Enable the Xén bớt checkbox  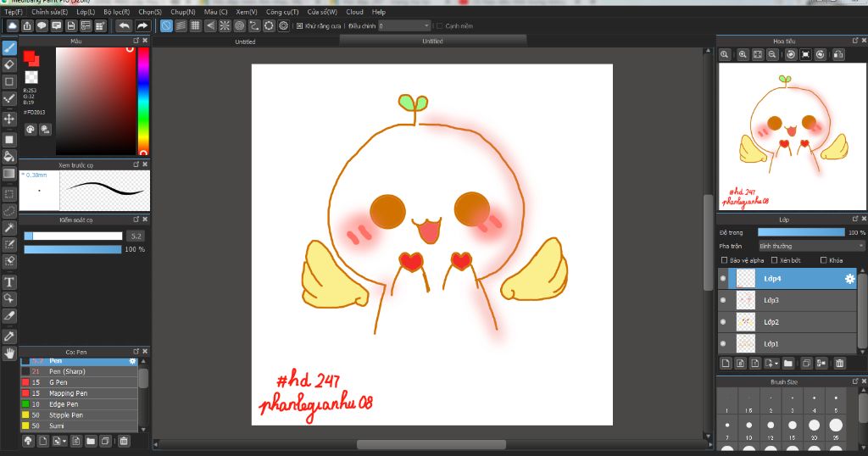click(x=775, y=260)
